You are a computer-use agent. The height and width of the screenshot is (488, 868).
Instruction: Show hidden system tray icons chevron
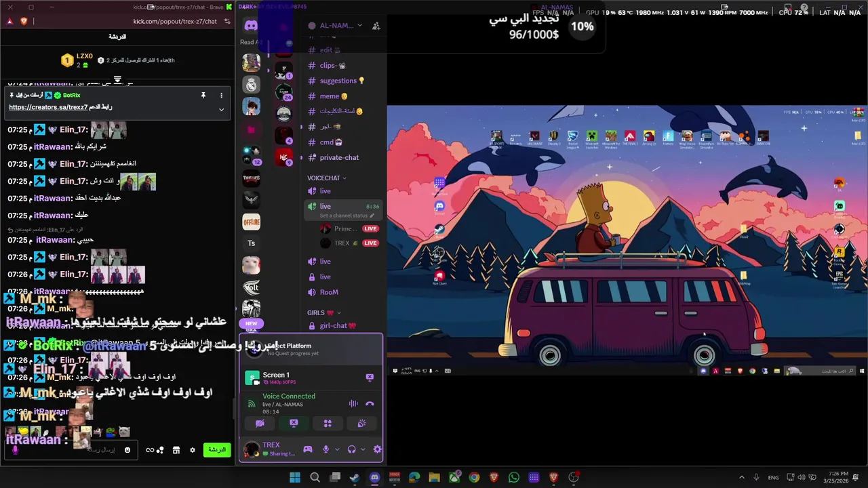[741, 477]
